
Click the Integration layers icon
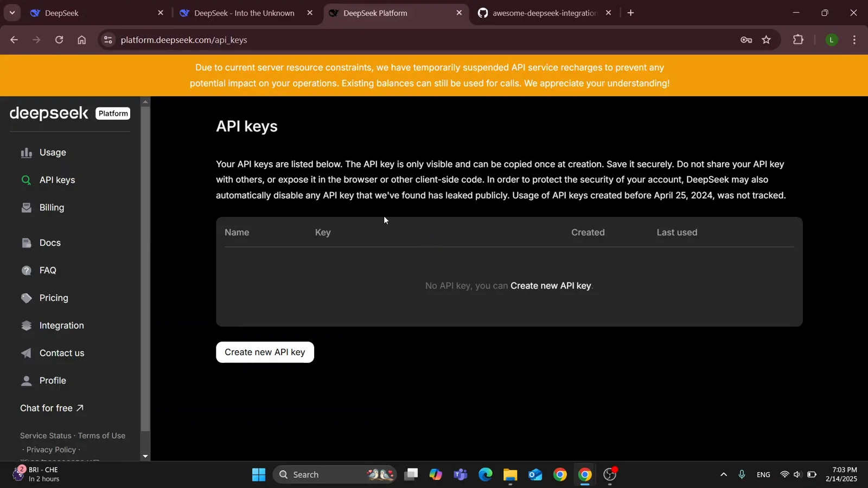click(x=26, y=326)
